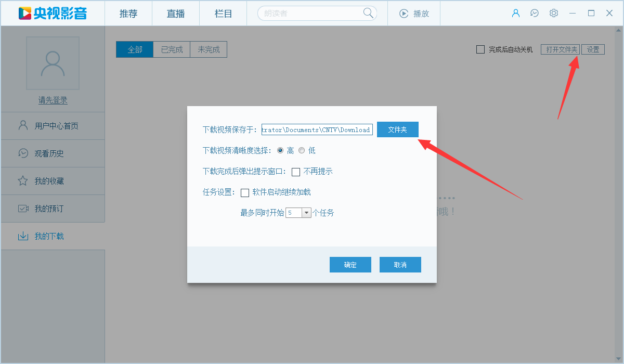The width and height of the screenshot is (624, 364).
Task: Check the 不再提示 option
Action: pyautogui.click(x=297, y=172)
